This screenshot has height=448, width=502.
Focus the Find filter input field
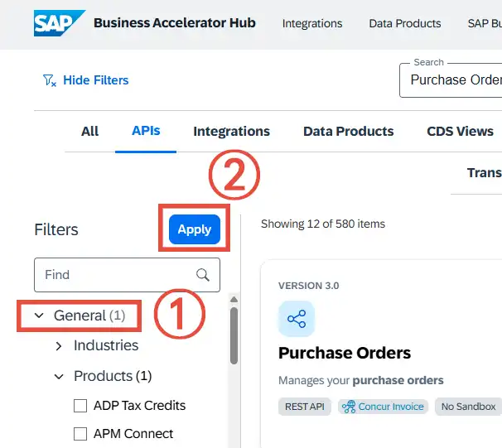coord(114,275)
